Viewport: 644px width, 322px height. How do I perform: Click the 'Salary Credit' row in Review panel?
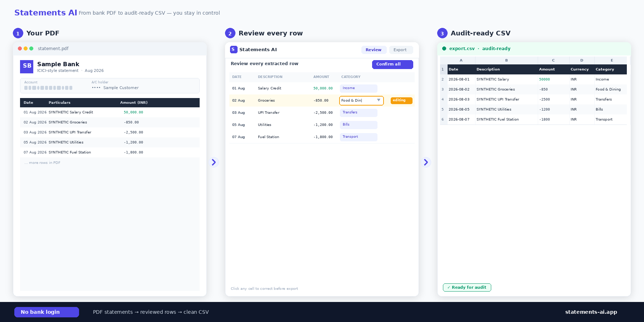click(322, 88)
